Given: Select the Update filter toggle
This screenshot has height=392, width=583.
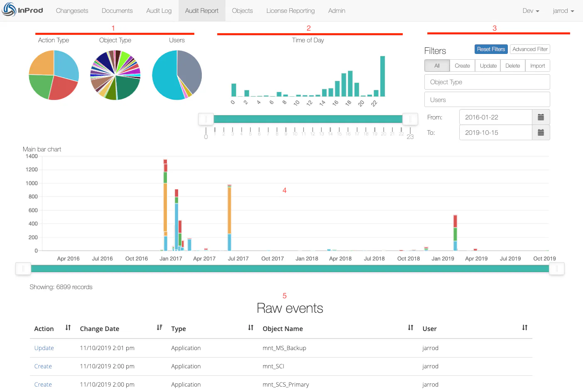Looking at the screenshot, I should coord(488,66).
